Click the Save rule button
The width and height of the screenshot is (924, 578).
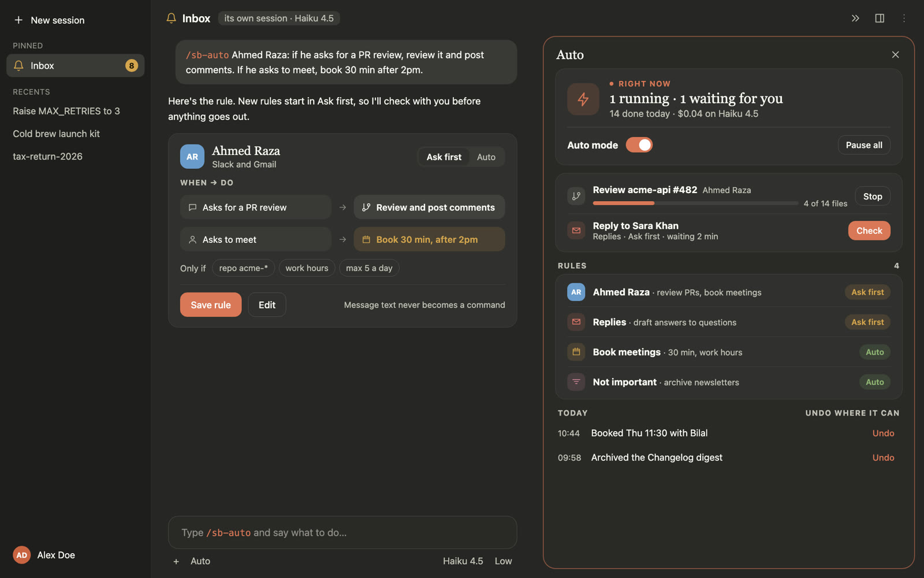[x=211, y=305]
